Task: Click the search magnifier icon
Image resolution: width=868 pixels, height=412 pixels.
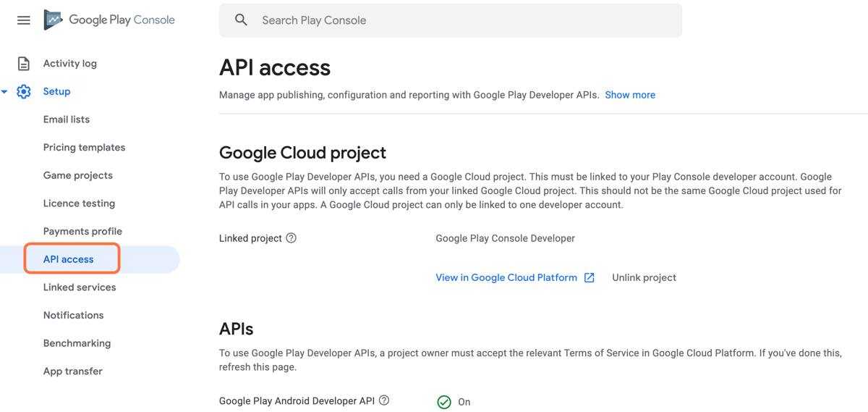Action: click(x=242, y=20)
